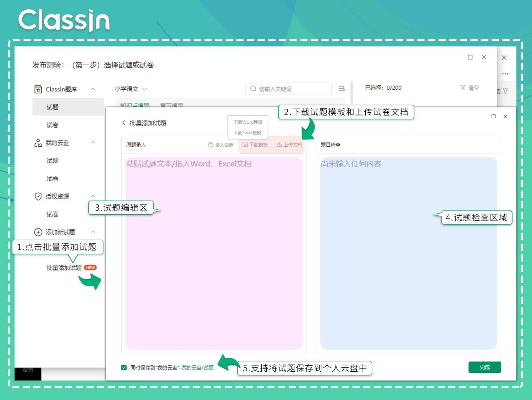Click the green 完成 button
Screen dimensions: 532x400
[484, 367]
